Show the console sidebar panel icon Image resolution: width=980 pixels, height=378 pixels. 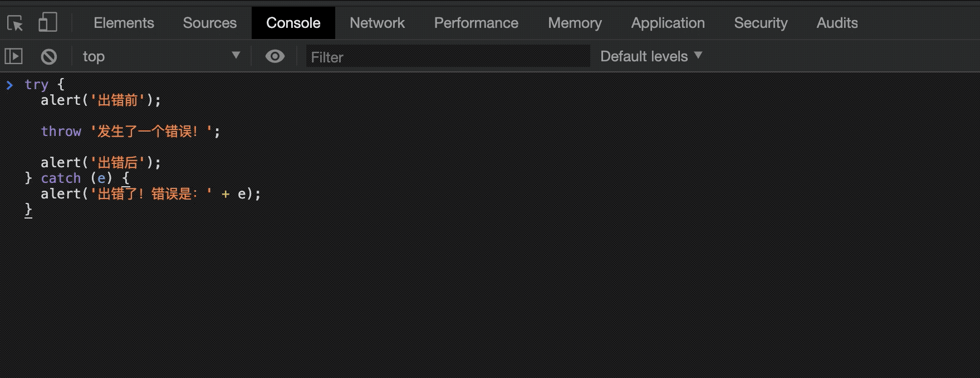[13, 56]
